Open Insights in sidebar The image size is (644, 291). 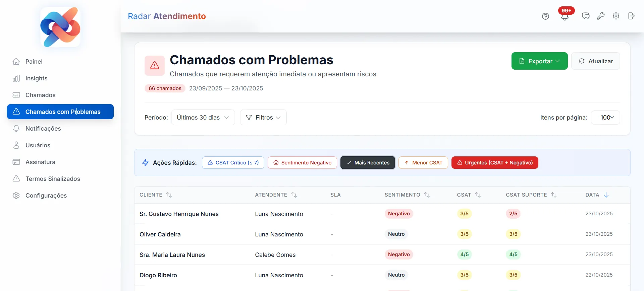coord(60,78)
